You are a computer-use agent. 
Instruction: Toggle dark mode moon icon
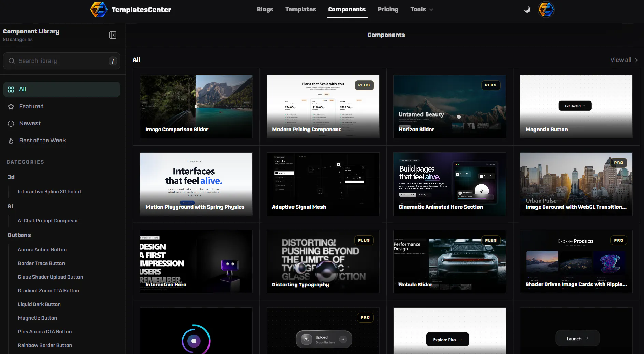click(527, 10)
